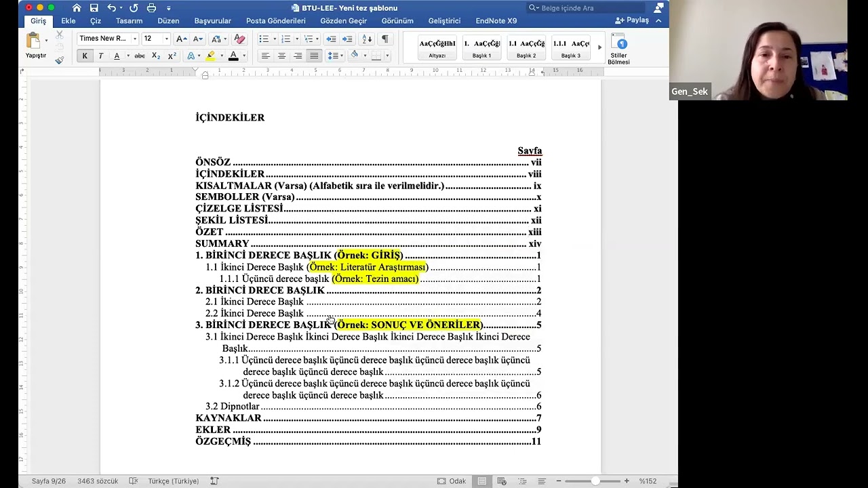Apply the Başlık 1 style
Screen dimensions: 868x488
click(481, 47)
